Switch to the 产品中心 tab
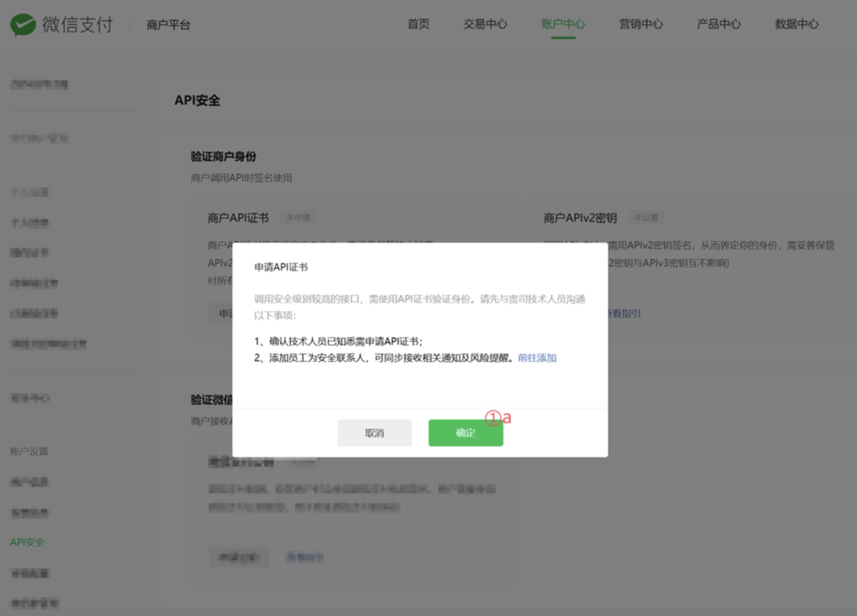This screenshot has width=857, height=616. 718,24
